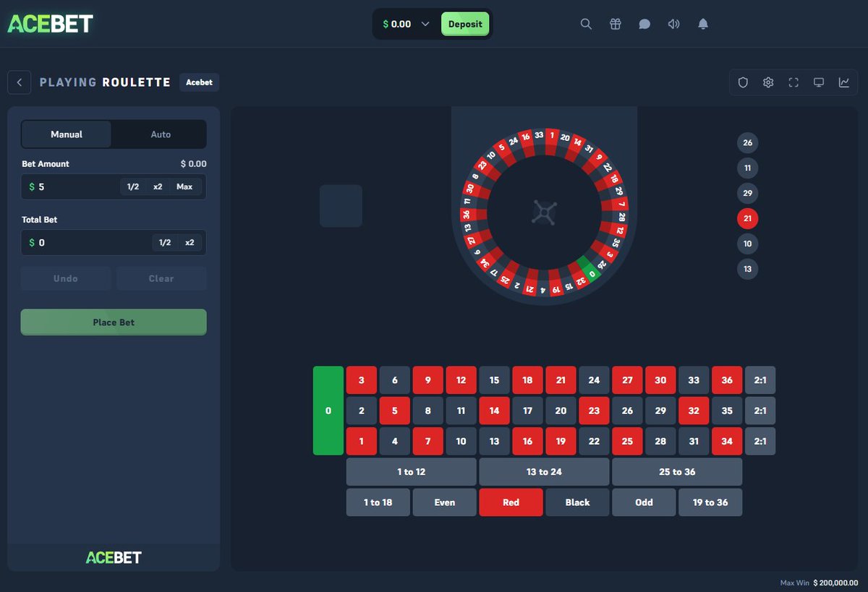Click the Place Bet button
The image size is (868, 592).
[x=114, y=322]
